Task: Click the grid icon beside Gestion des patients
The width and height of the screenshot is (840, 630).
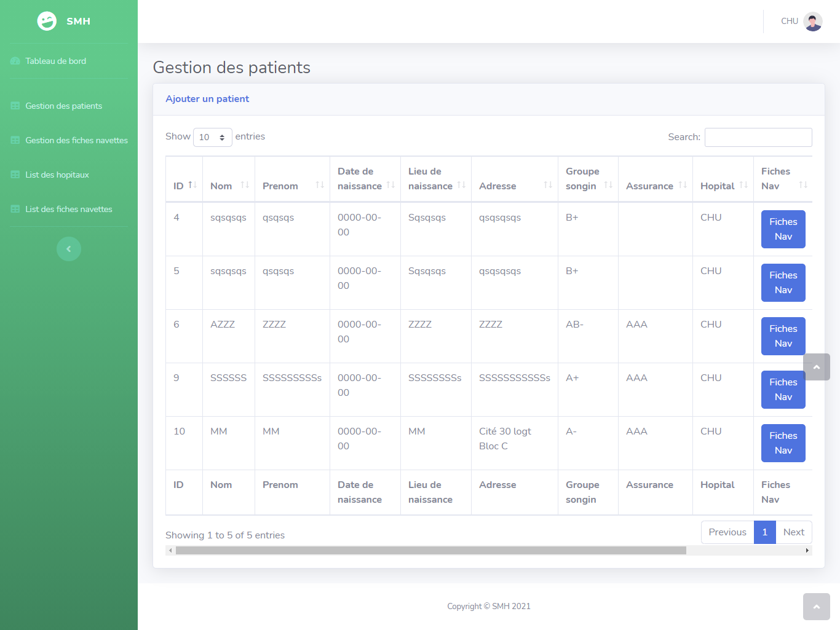Action: pyautogui.click(x=15, y=106)
